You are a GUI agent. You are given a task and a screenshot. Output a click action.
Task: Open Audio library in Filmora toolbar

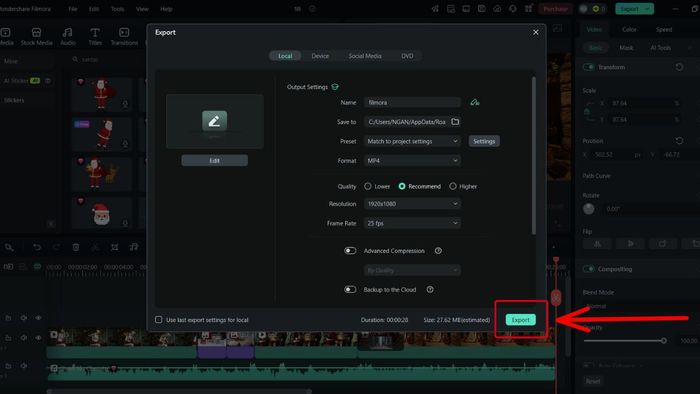pos(68,37)
